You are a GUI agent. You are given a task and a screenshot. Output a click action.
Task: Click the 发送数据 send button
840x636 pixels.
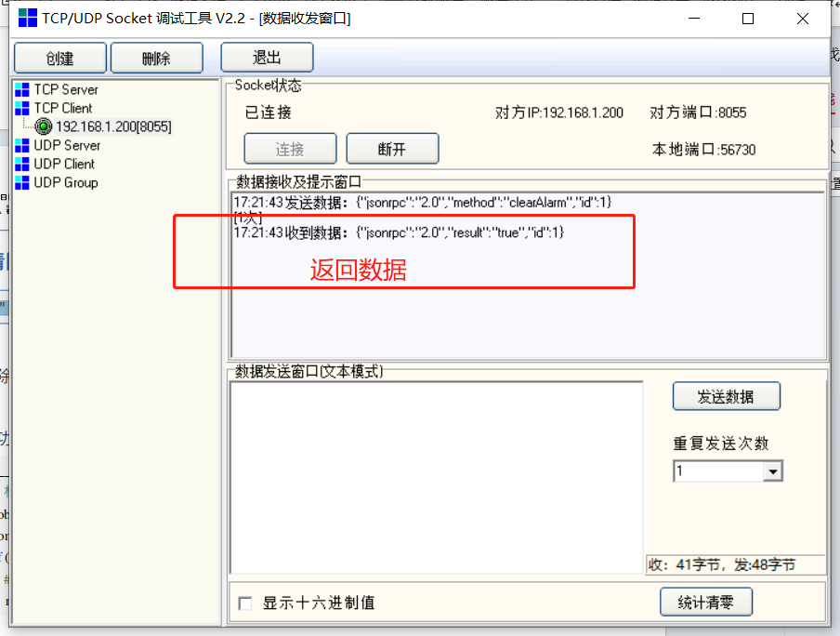(x=726, y=397)
